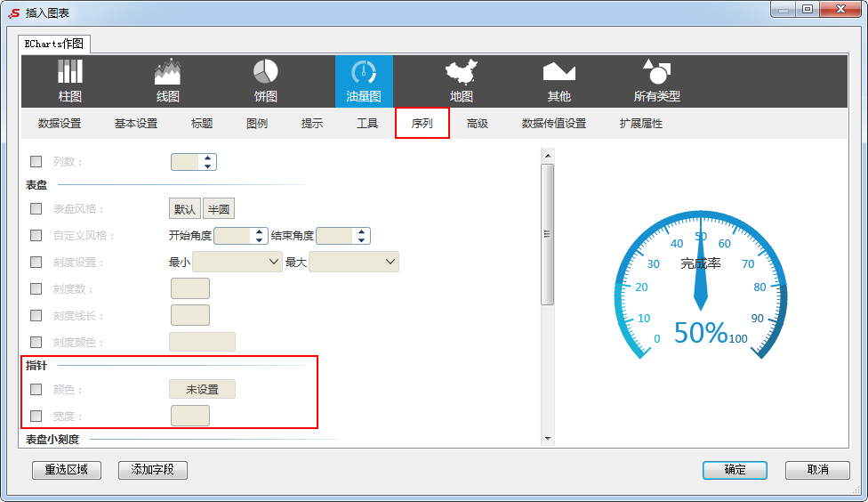Open the 数据传值设置 tab
The width and height of the screenshot is (868, 502).
pos(554,123)
